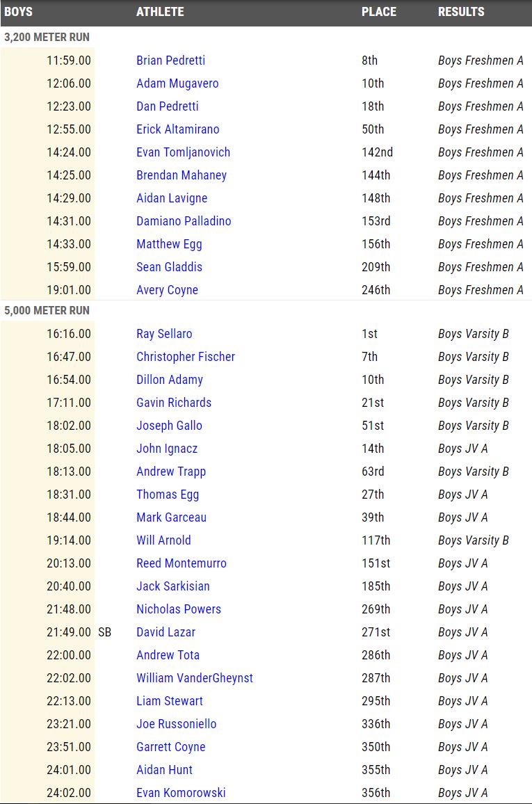Click the Adam Mugavero athlete link
532x804 pixels.
coord(177,83)
